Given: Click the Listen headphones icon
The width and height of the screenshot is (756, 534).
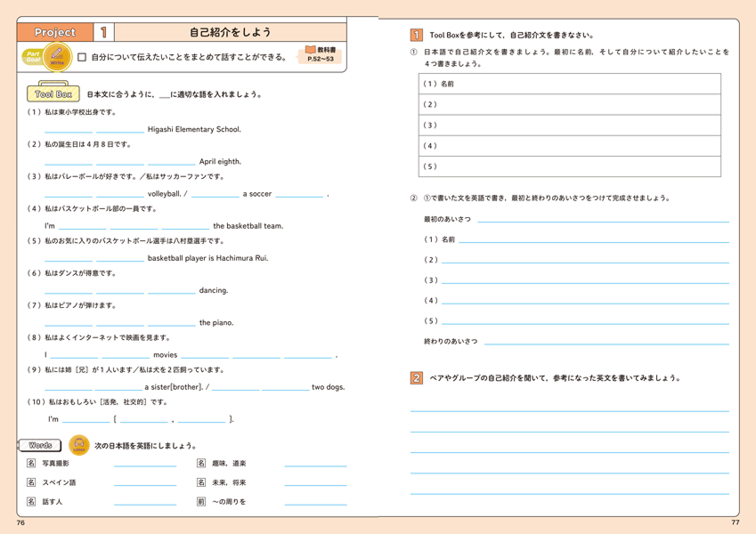Looking at the screenshot, I should 78,445.
